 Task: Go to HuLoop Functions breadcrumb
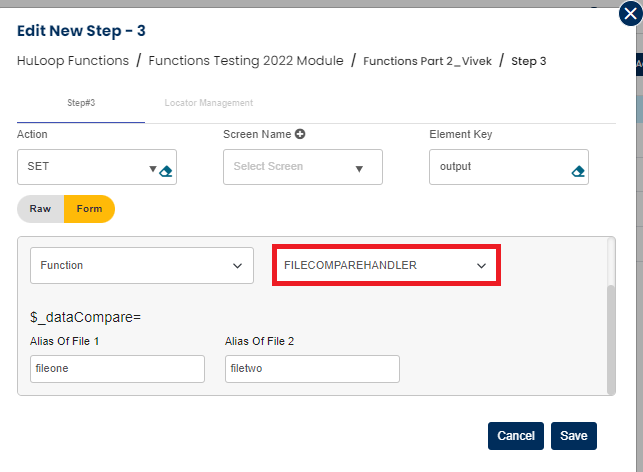pos(73,61)
